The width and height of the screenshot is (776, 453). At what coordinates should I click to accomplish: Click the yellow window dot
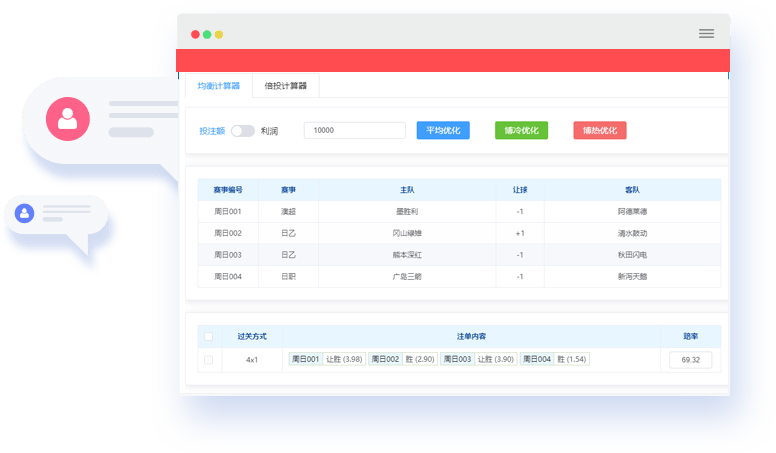pos(219,34)
